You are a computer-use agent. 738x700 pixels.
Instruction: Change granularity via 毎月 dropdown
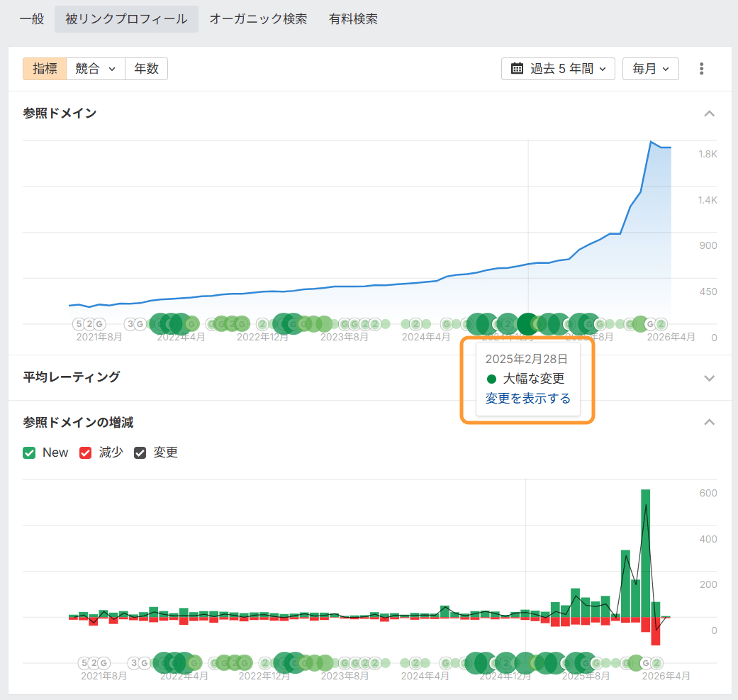click(649, 69)
